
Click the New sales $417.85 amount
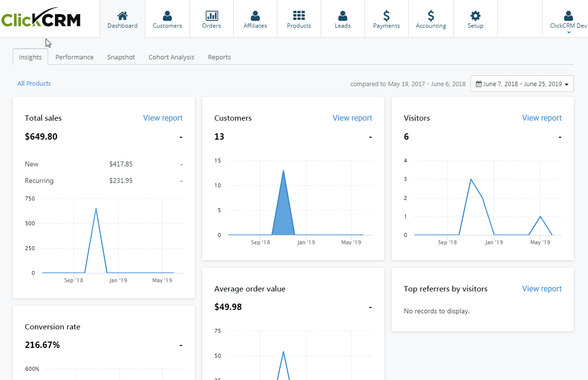tap(121, 164)
